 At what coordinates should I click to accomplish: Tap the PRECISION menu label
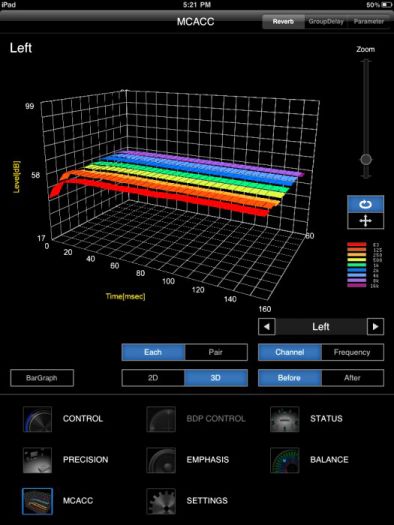pos(86,460)
